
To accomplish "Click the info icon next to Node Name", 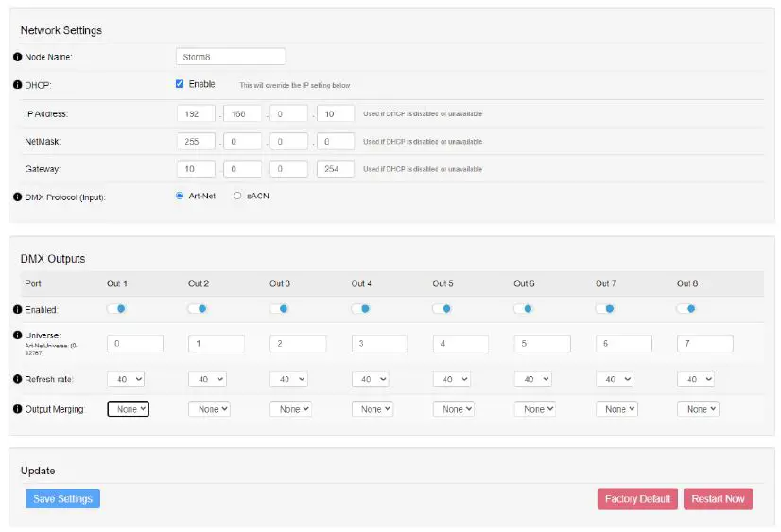I will (x=17, y=58).
